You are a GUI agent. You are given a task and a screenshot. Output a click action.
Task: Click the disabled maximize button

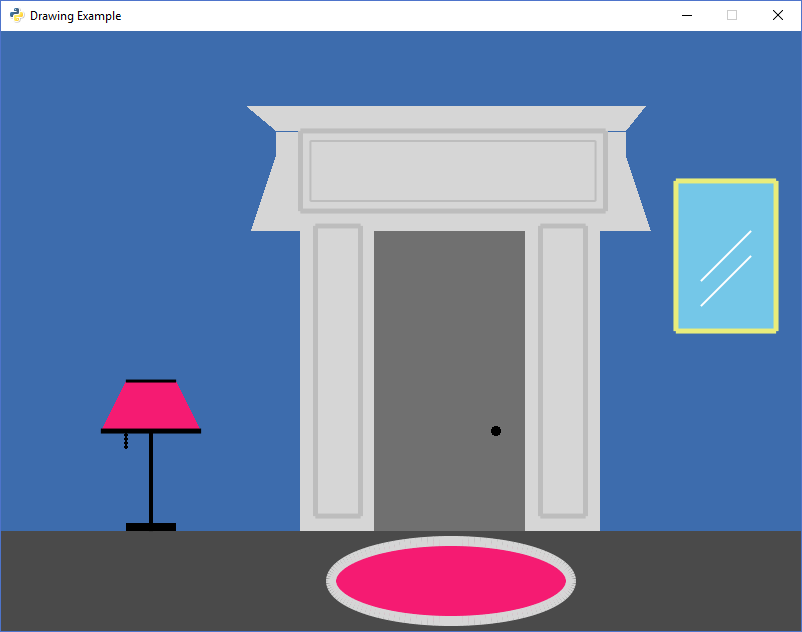[732, 15]
